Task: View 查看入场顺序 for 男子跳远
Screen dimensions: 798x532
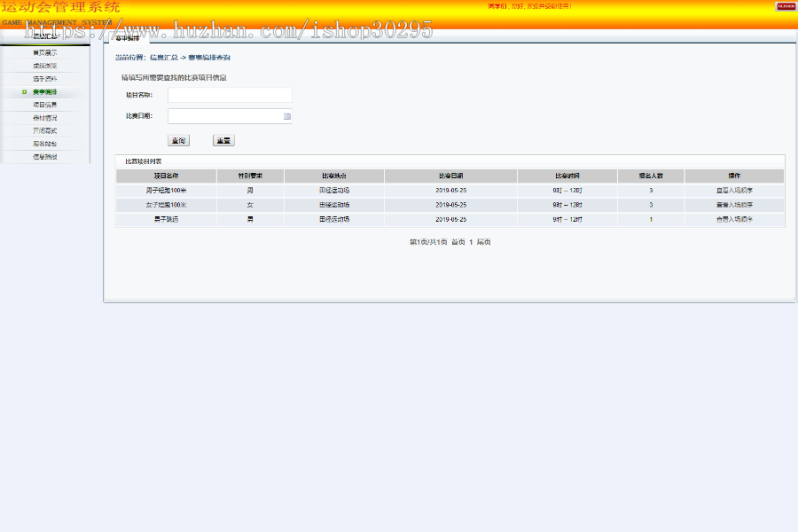Action: [x=733, y=219]
